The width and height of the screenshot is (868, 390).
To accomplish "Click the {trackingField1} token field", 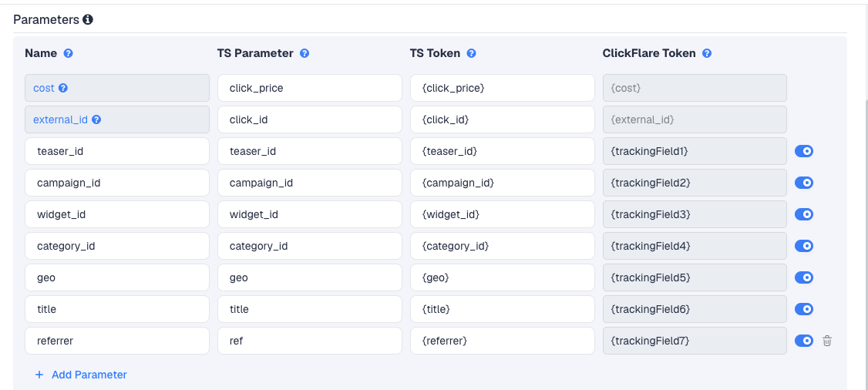I will click(x=695, y=151).
